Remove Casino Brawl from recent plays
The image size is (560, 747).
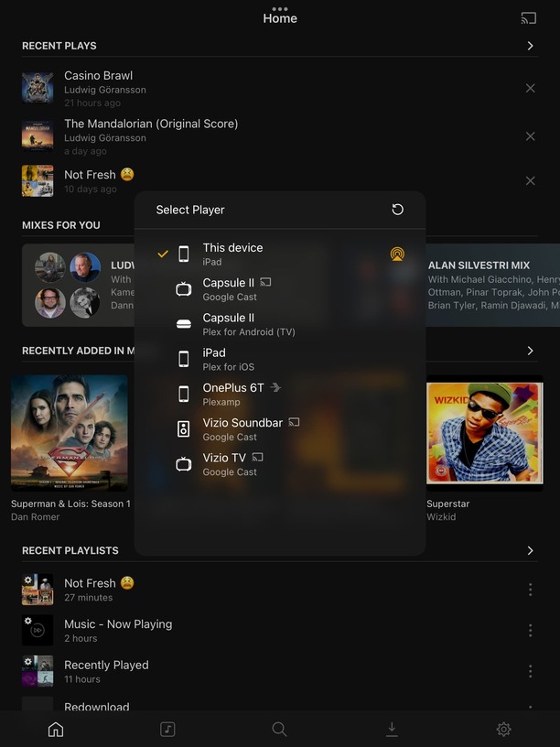pyautogui.click(x=530, y=88)
